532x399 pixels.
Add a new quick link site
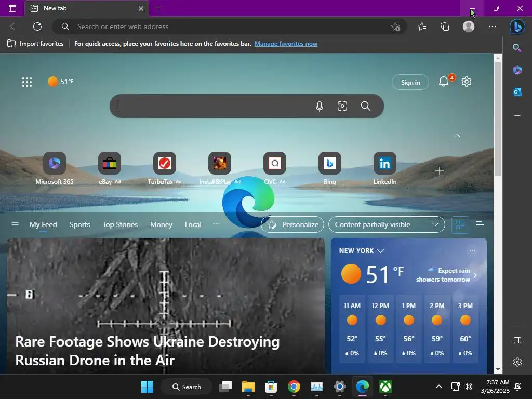click(440, 171)
